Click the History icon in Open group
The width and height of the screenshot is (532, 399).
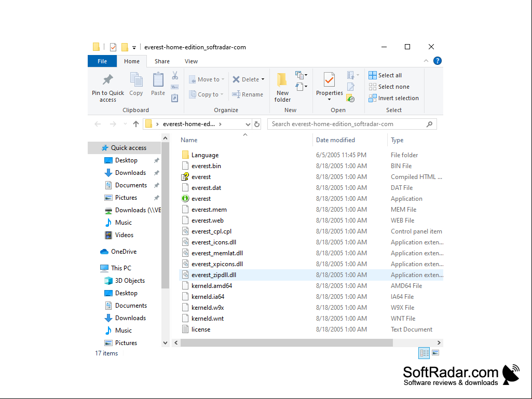point(350,99)
